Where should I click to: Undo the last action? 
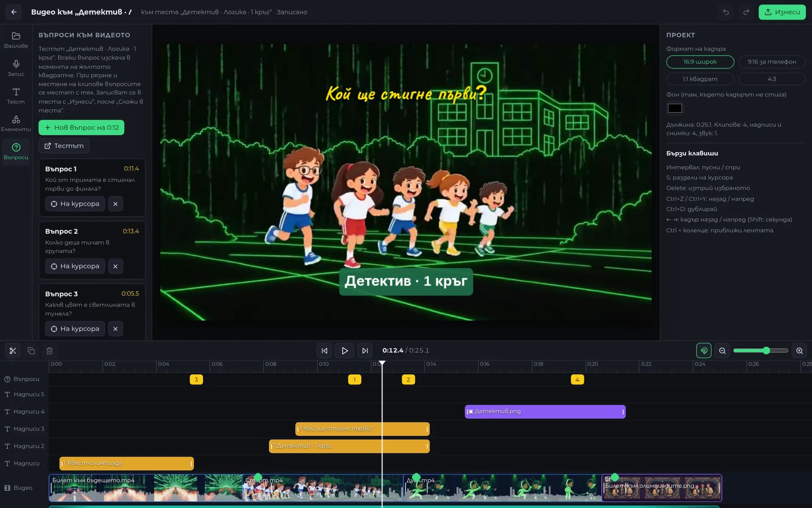[726, 12]
